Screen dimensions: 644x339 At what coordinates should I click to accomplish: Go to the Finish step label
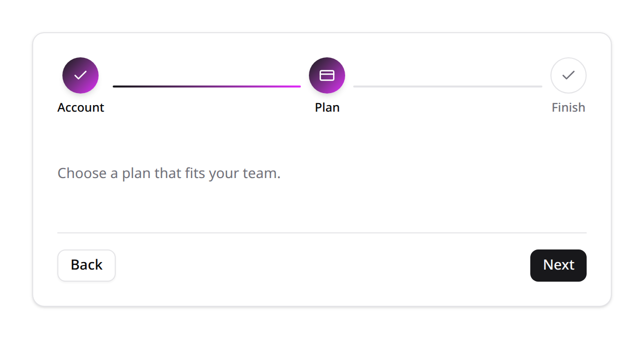569,108
